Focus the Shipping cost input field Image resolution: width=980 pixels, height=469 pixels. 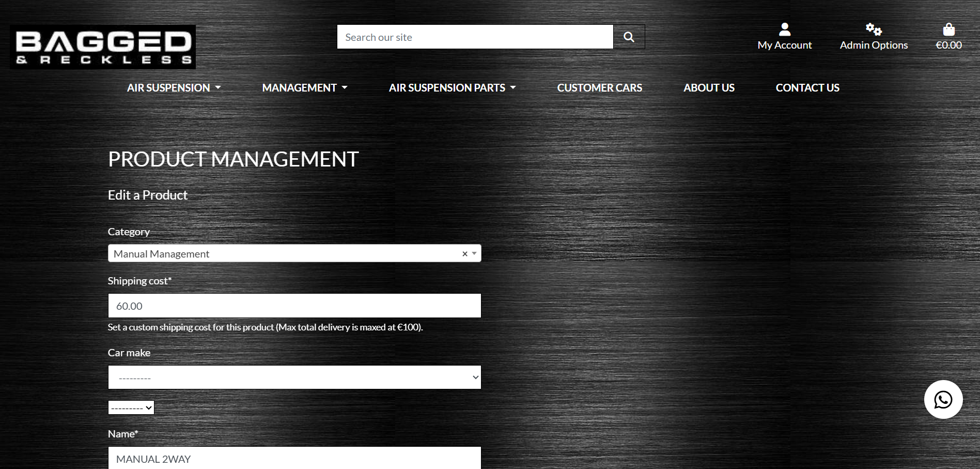(x=294, y=306)
